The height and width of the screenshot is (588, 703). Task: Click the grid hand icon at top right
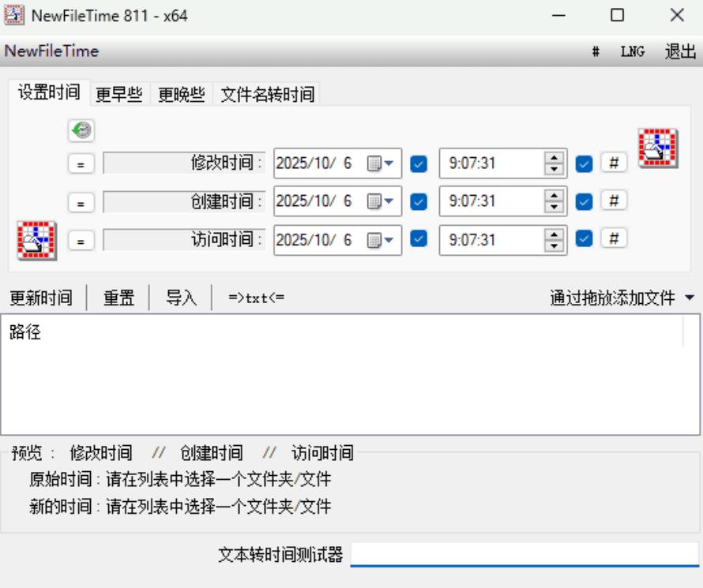[657, 148]
